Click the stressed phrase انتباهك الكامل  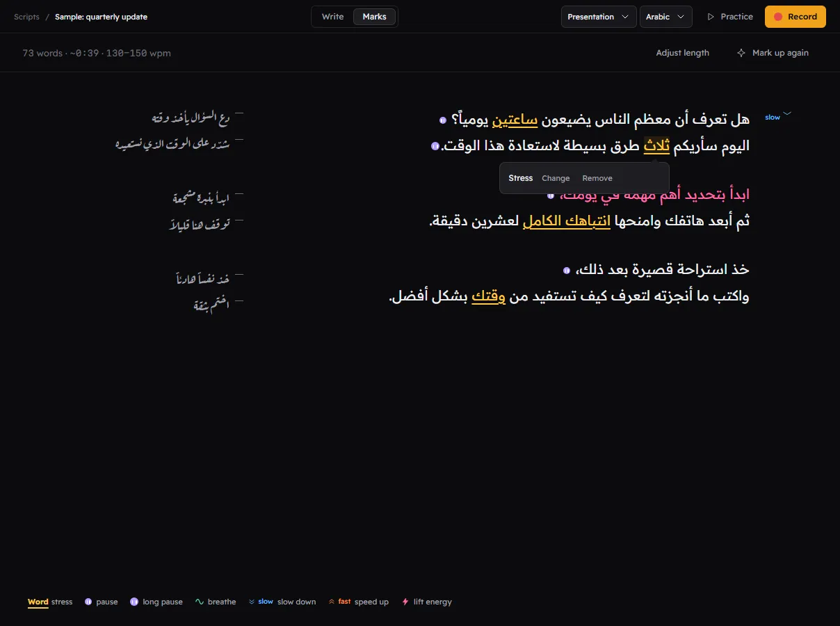(x=567, y=221)
